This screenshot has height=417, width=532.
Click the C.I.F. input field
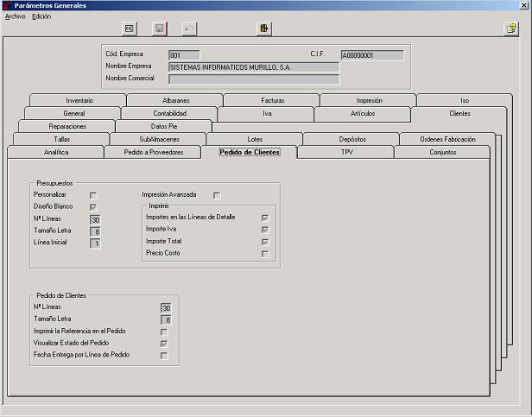372,55
